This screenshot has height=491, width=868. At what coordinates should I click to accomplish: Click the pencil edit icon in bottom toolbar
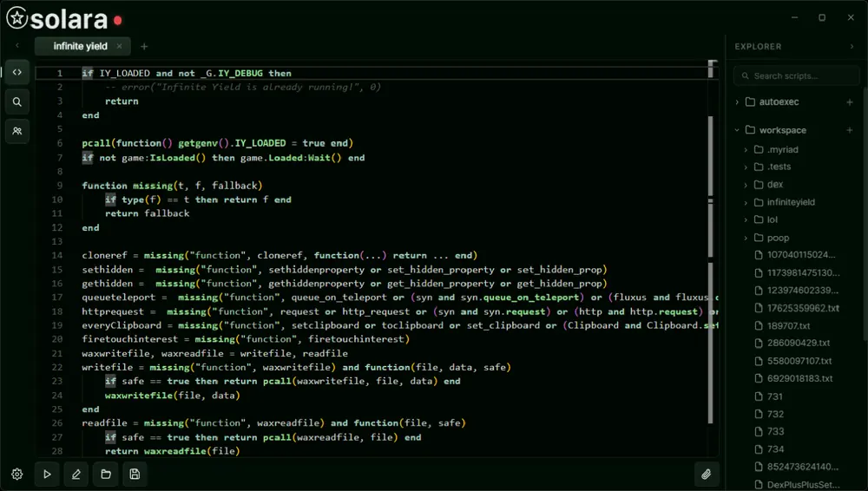76,475
